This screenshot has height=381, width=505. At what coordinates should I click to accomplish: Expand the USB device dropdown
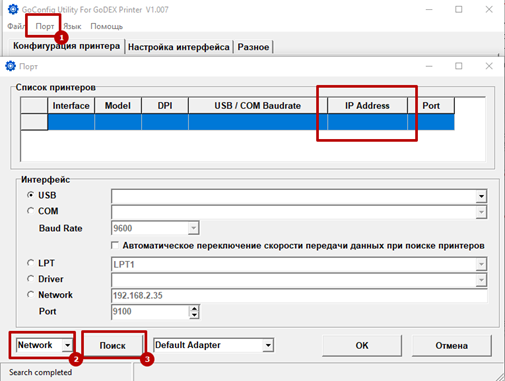tap(481, 196)
